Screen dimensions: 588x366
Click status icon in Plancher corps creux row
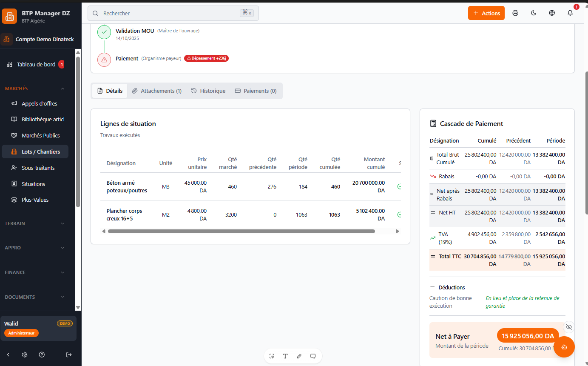(x=399, y=214)
